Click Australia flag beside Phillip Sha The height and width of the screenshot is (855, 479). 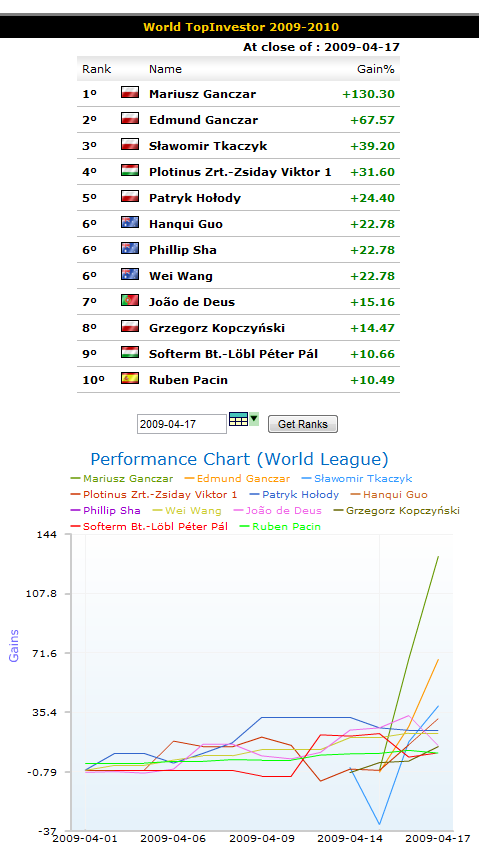click(130, 248)
